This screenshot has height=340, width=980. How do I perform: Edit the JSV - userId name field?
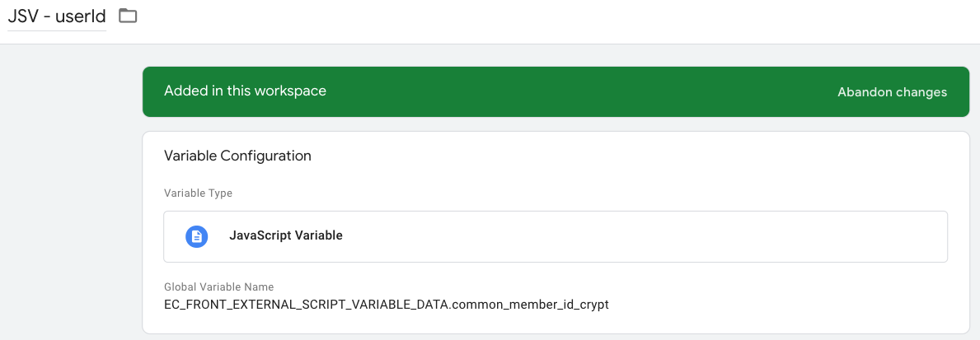(x=57, y=16)
